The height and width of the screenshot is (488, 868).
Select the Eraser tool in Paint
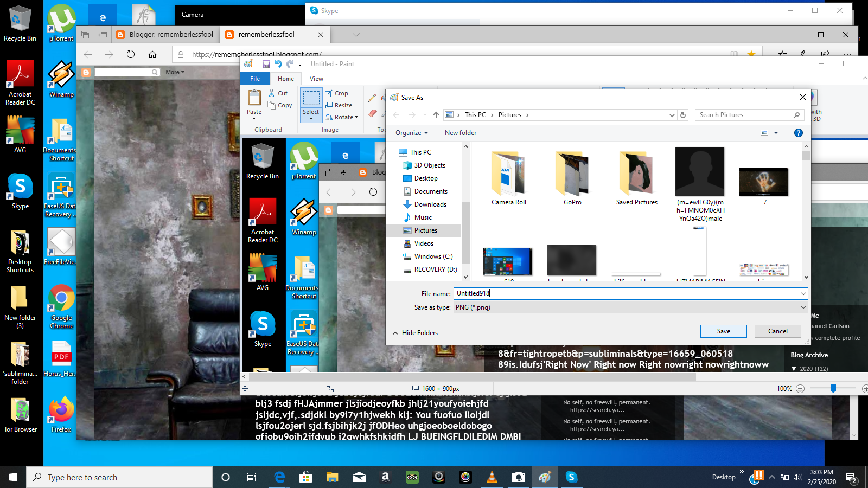[372, 113]
